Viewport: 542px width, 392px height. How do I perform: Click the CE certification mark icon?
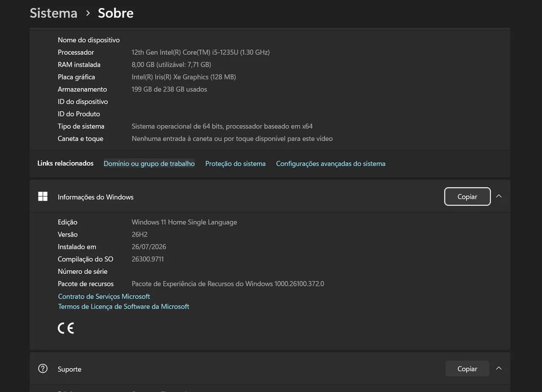[66, 328]
